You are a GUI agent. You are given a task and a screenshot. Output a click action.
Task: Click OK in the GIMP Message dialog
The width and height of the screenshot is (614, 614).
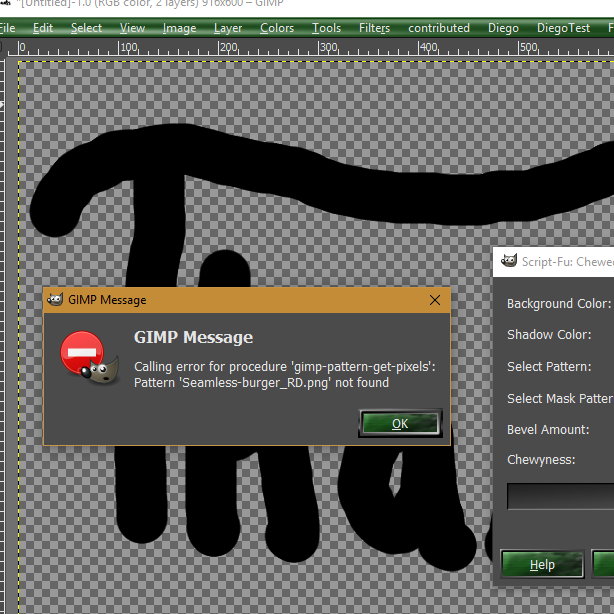400,424
